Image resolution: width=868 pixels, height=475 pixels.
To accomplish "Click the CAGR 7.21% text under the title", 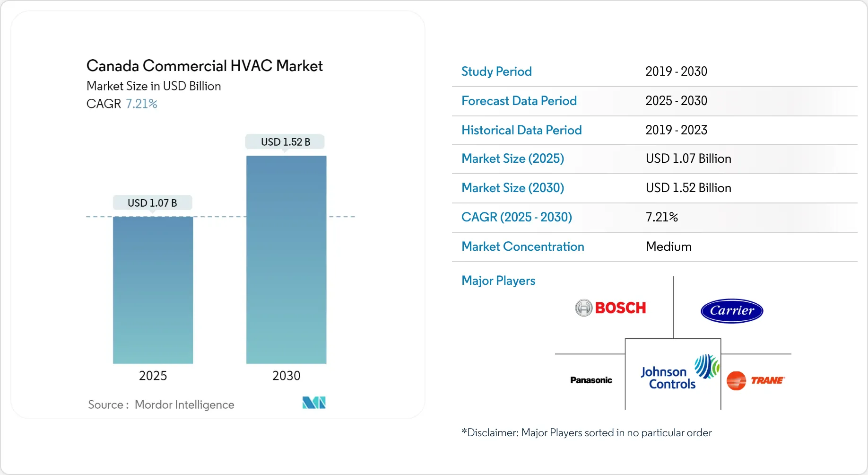I will [122, 104].
